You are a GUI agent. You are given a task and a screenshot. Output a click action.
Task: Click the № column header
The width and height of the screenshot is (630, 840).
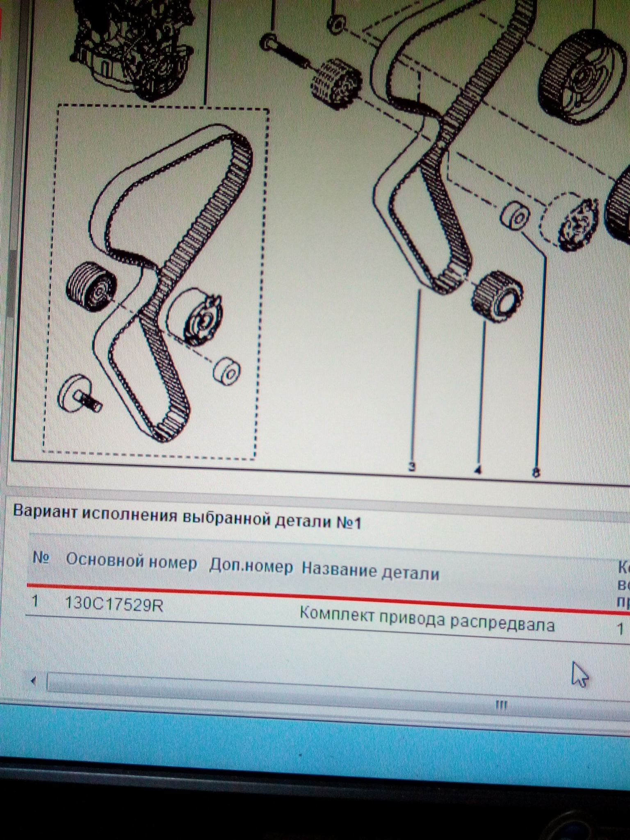41,558
